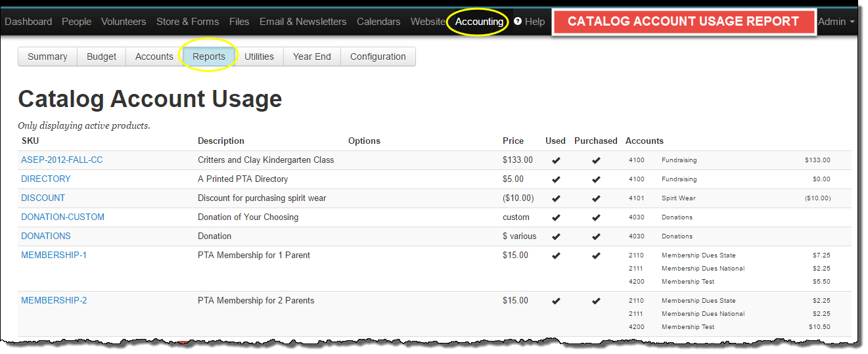This screenshot has height=354, width=868.
Task: Click the $7.25 Membership Dues State amount
Action: 821,255
